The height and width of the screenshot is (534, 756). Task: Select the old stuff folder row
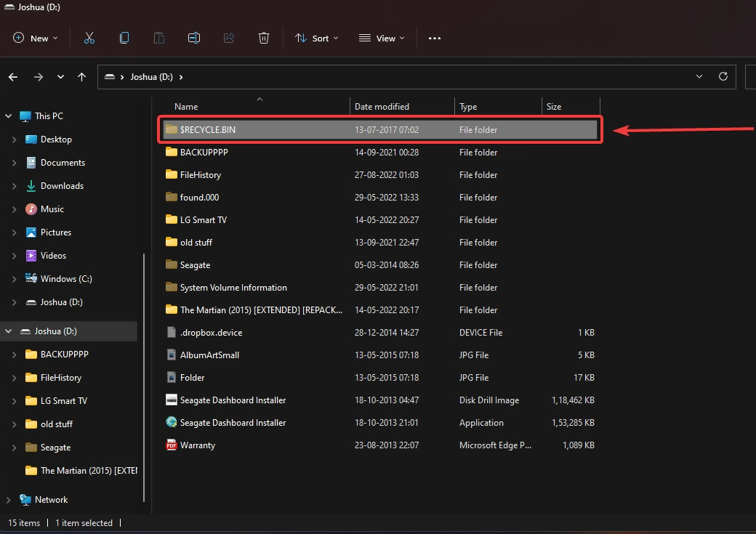pos(380,242)
